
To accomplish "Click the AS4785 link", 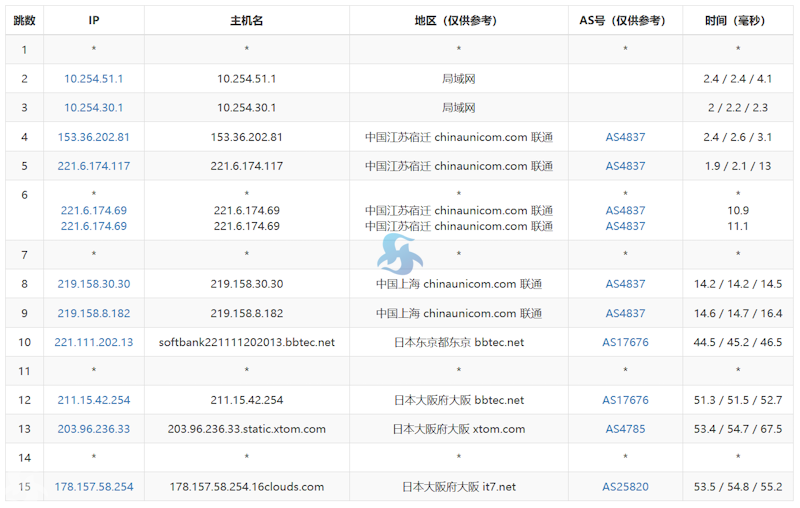I will pos(625,429).
